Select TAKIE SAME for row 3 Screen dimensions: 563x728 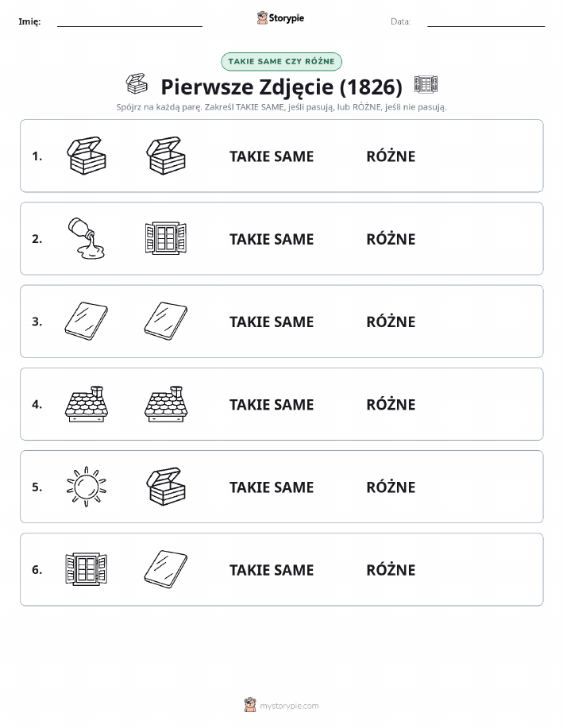point(272,322)
